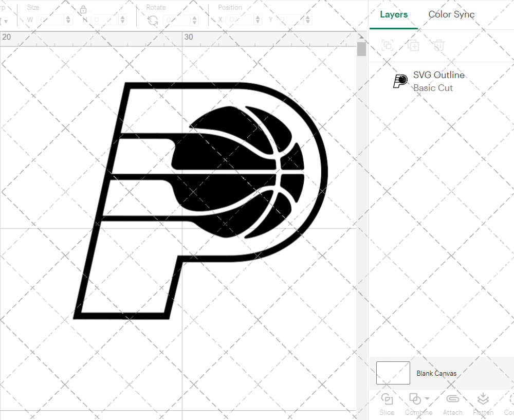Click the SVG Outline layer thumbnail
The width and height of the screenshot is (514, 420).
(400, 81)
